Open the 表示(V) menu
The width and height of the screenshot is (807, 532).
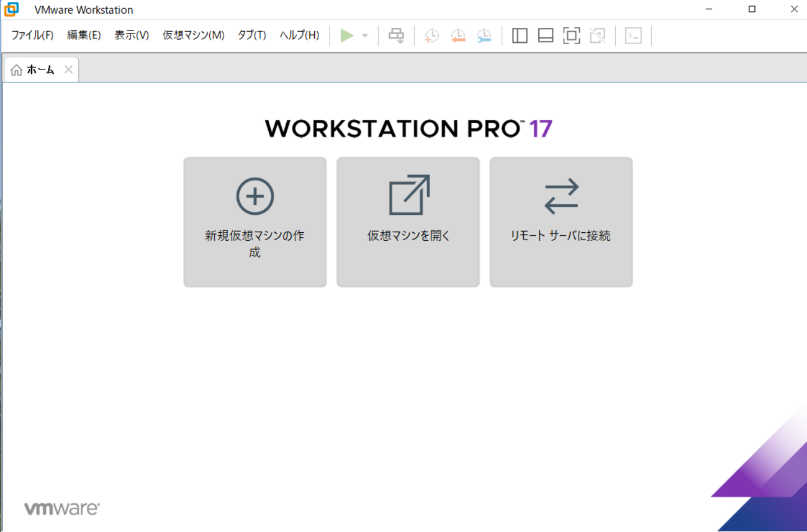(x=132, y=35)
